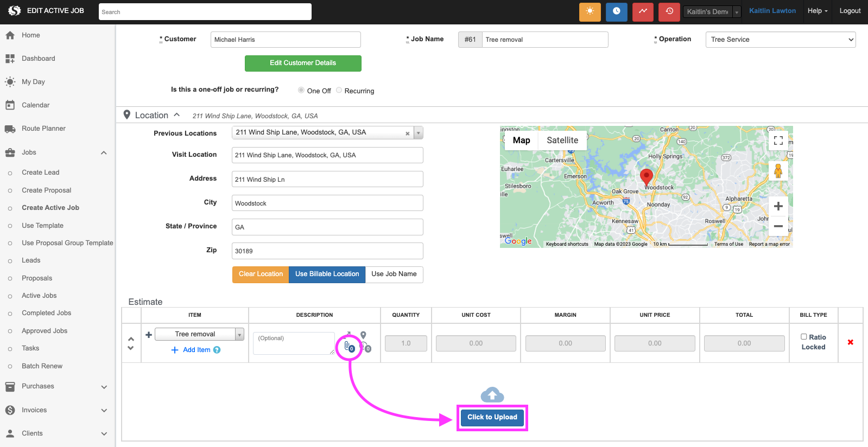This screenshot has width=868, height=447.
Task: Click the orange sun icon button
Action: (590, 11)
